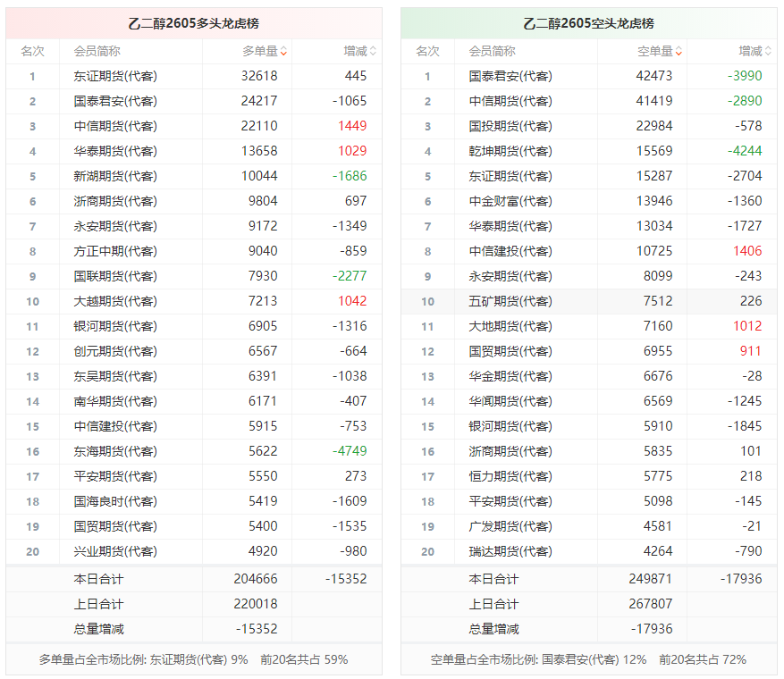784x679 pixels.
Task: Select 瑞达期货(代客) row
Action: pos(589,551)
